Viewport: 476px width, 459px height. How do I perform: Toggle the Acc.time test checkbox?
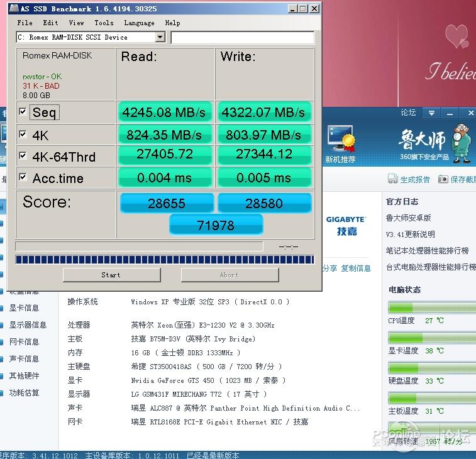[23, 177]
